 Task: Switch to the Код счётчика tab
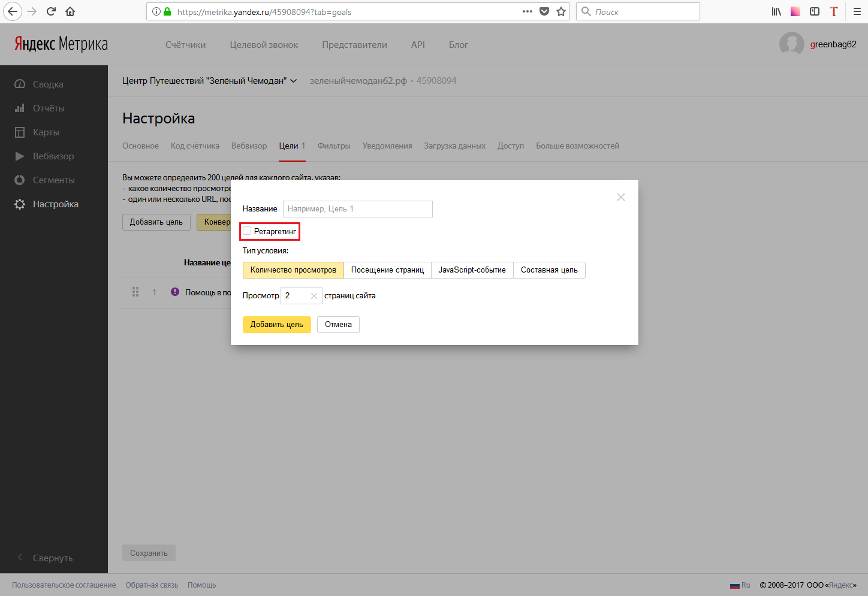[x=195, y=146]
